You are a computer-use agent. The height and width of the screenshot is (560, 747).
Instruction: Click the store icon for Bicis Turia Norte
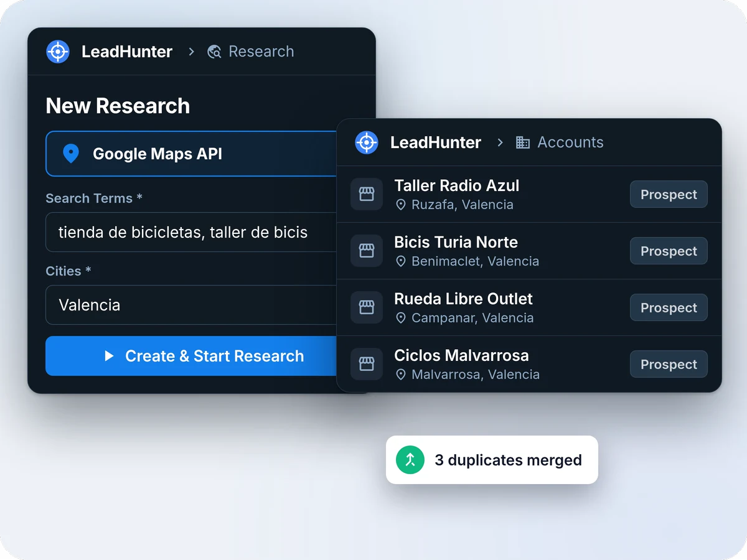[367, 251]
